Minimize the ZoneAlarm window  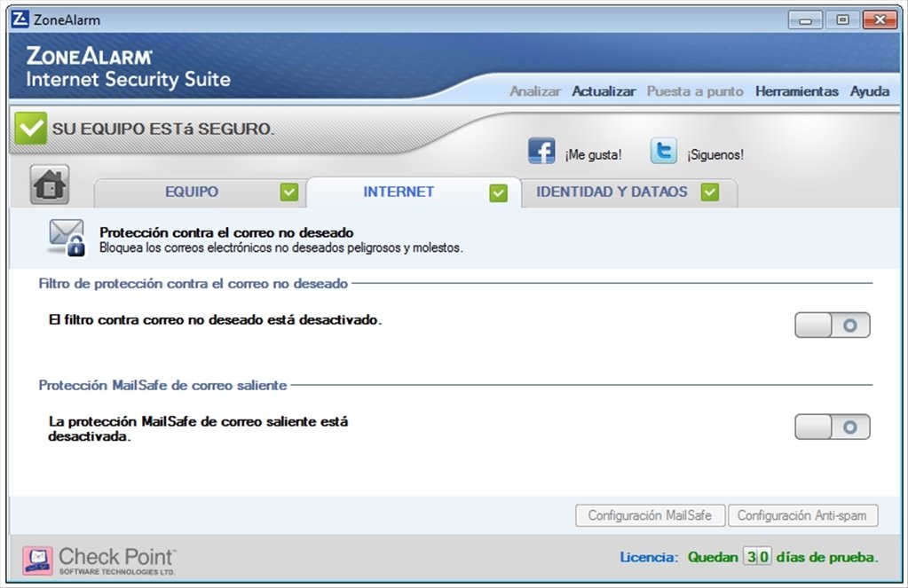805,20
